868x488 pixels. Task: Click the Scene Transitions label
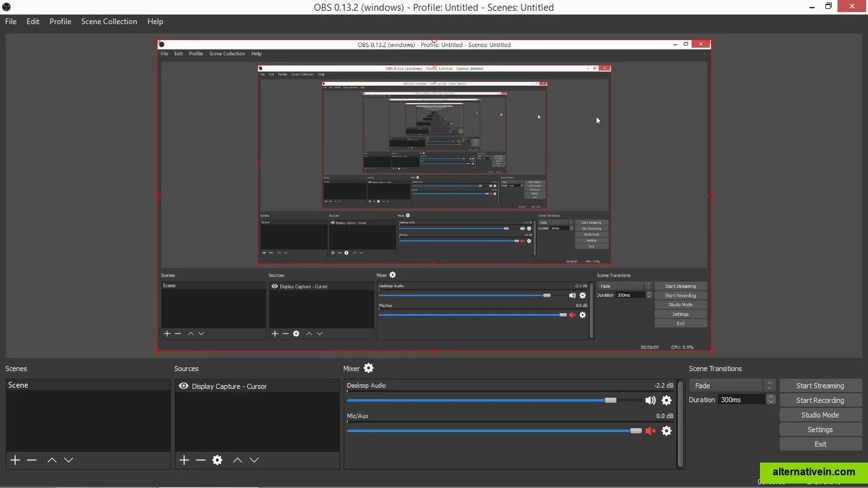[715, 369]
